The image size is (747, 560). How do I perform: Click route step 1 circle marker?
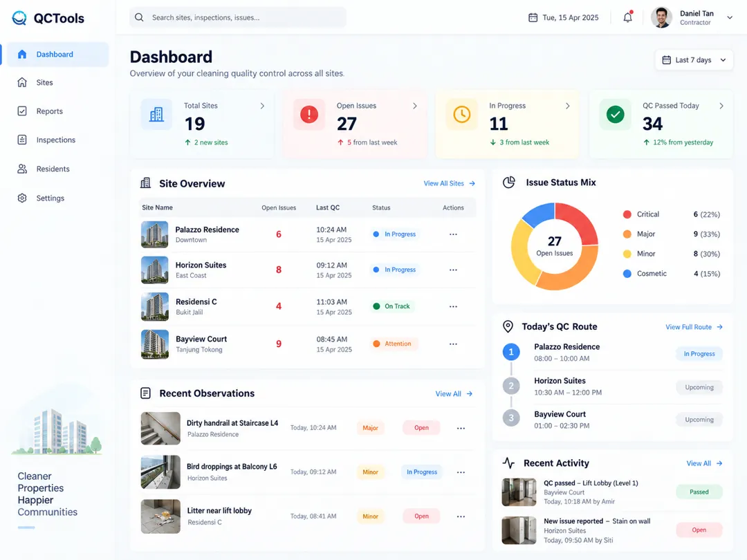[511, 352]
